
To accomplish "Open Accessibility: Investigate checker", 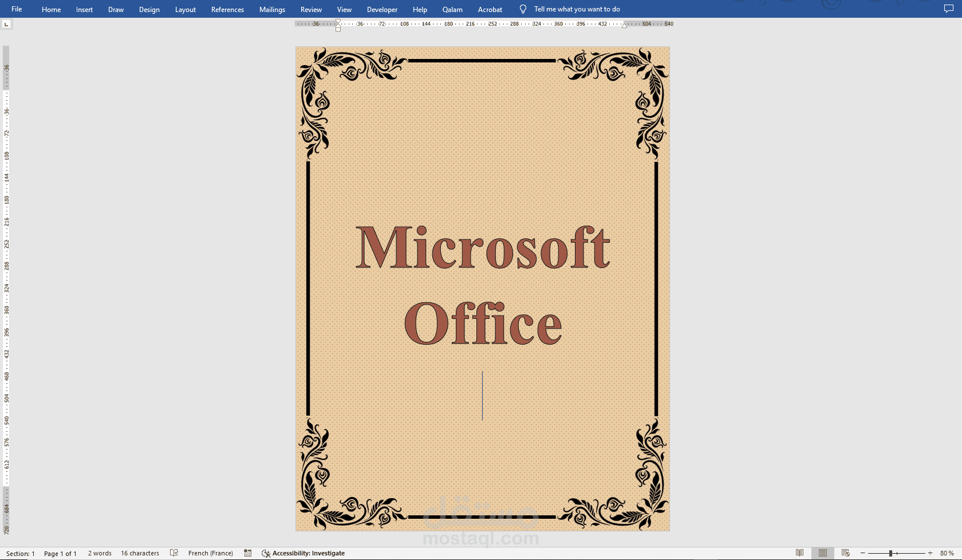I will [303, 554].
